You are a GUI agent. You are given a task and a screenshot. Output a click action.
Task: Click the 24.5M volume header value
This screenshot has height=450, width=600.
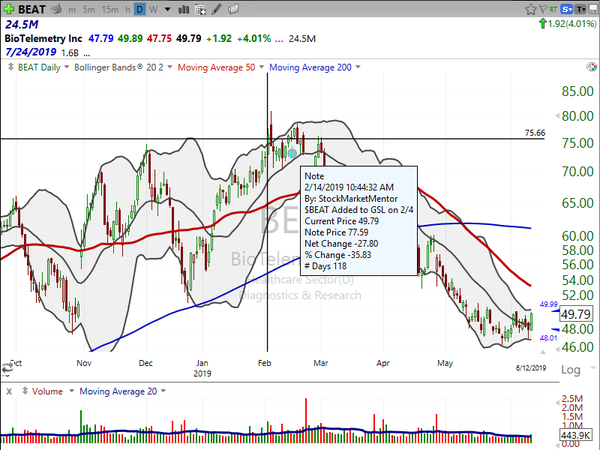click(x=21, y=24)
